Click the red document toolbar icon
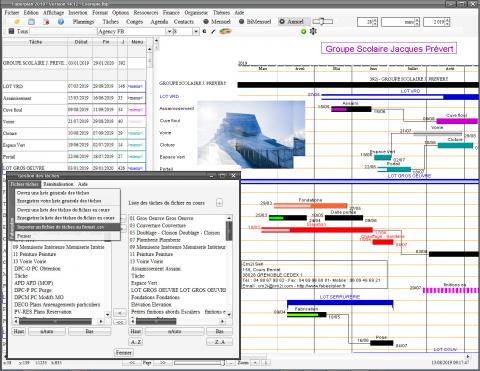480x371 pixels. tap(46, 22)
